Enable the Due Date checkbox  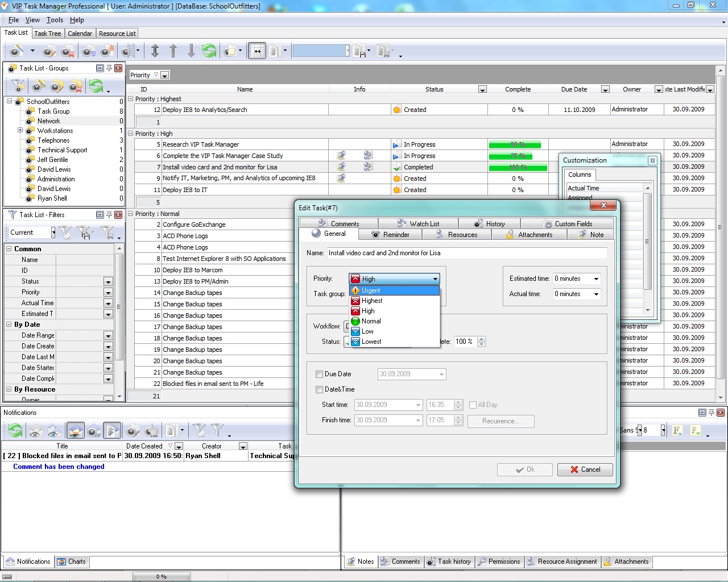tap(319, 374)
